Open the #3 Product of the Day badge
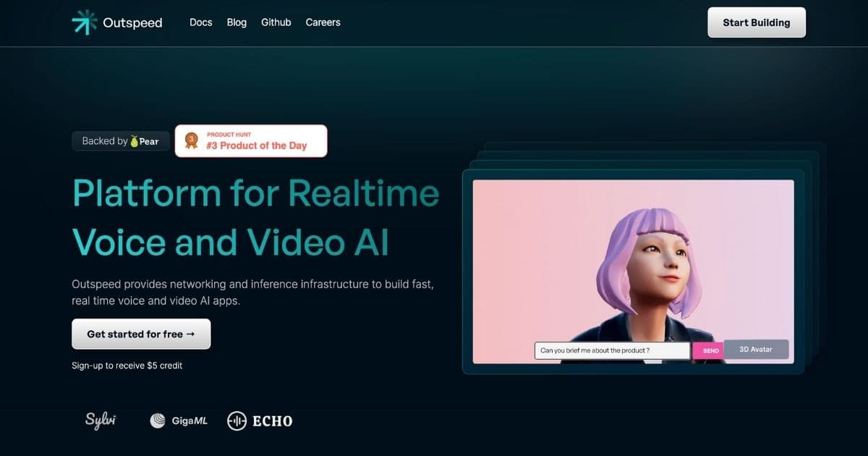 (x=251, y=140)
